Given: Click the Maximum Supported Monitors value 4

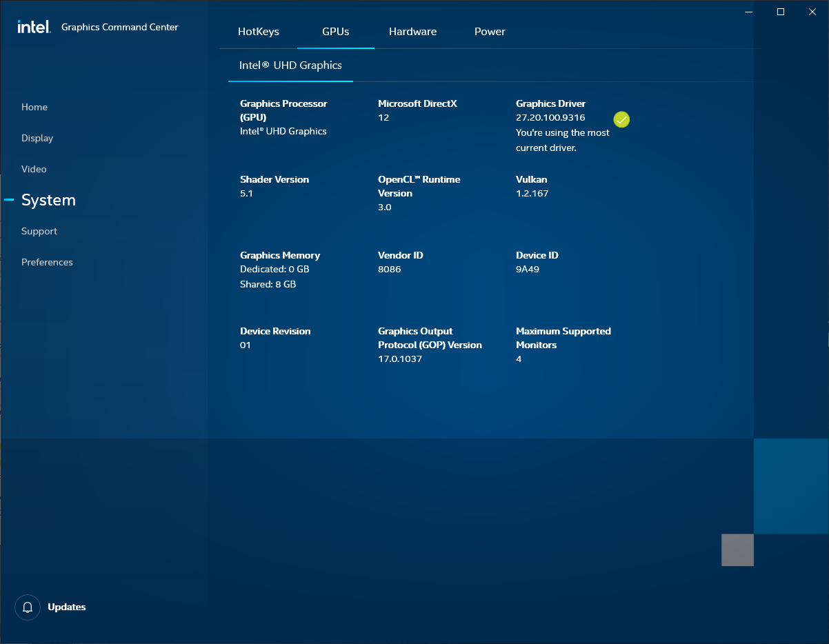Looking at the screenshot, I should 519,359.
